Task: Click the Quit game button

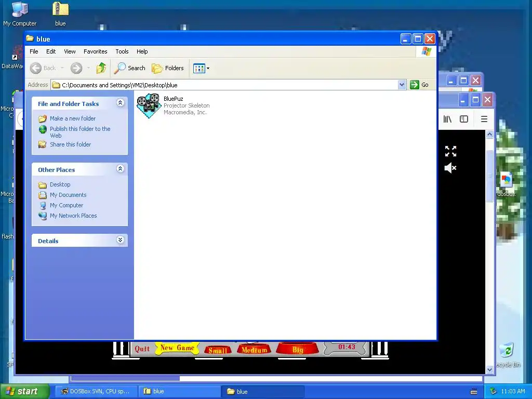Action: [x=142, y=349]
